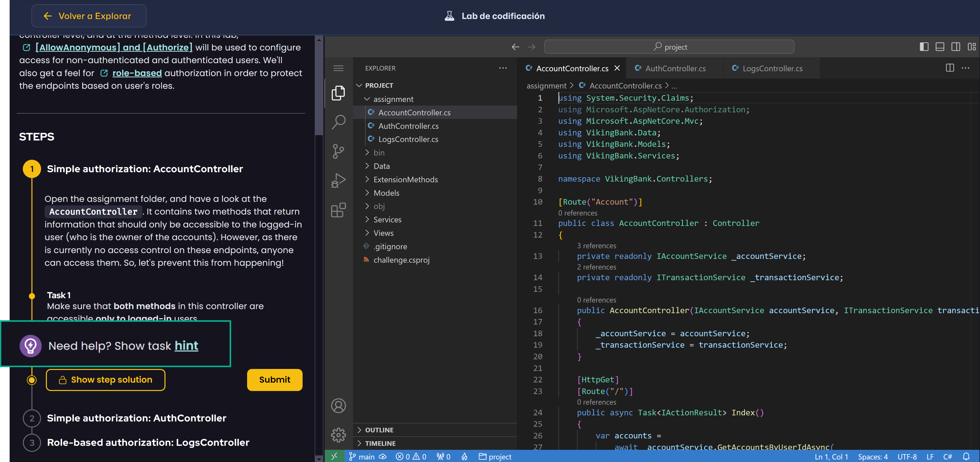The height and width of the screenshot is (462, 980).
Task: Open the hamburger application menu
Action: (338, 68)
